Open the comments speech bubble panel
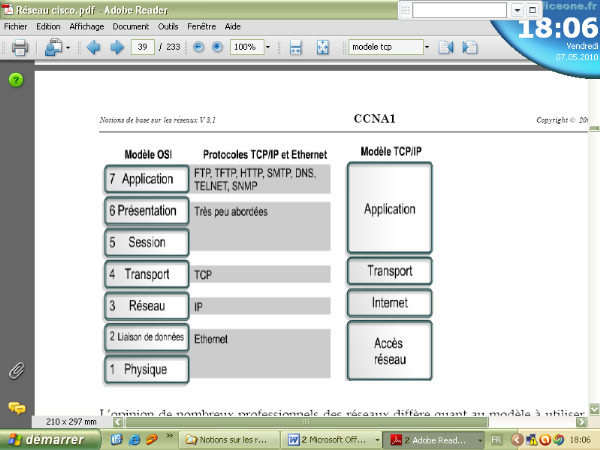Screen dimensions: 600x450 tap(17, 408)
